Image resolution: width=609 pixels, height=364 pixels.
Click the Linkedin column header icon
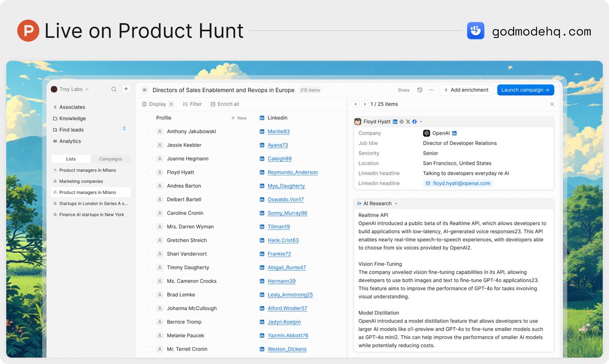pyautogui.click(x=262, y=118)
